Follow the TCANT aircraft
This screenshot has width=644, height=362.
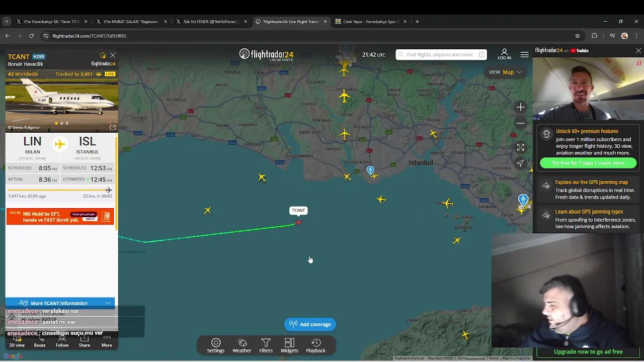pyautogui.click(x=62, y=342)
